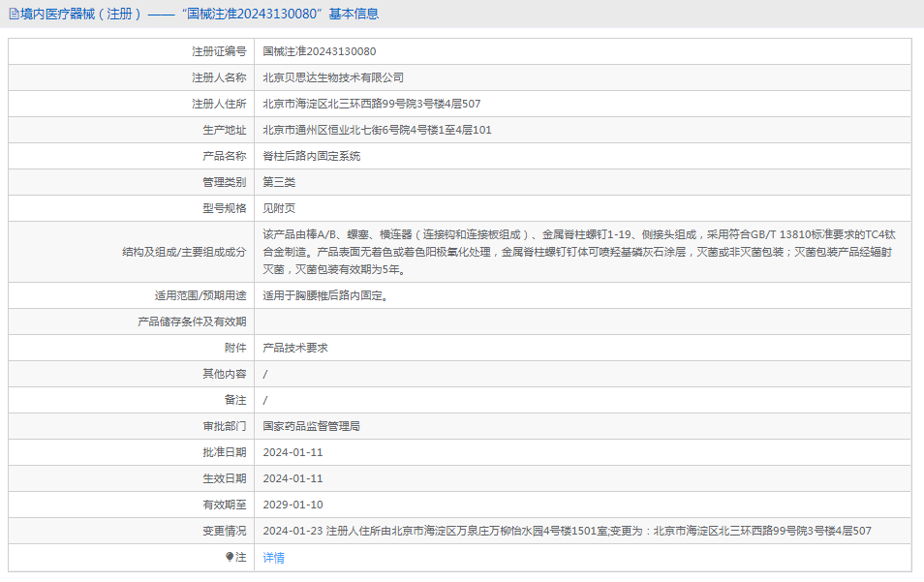Image resolution: width=924 pixels, height=582 pixels.
Task: Select the company name 北京贝思达生物技术有限公司
Action: coord(333,77)
